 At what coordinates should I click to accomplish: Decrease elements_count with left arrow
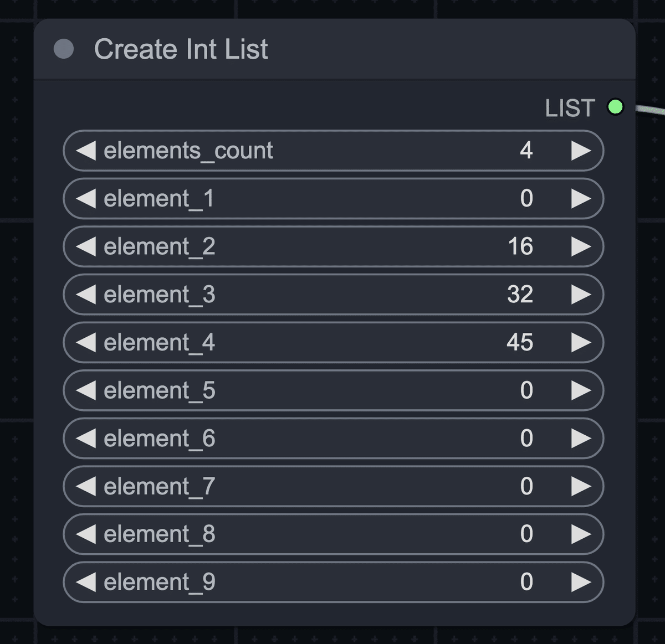pyautogui.click(x=86, y=151)
